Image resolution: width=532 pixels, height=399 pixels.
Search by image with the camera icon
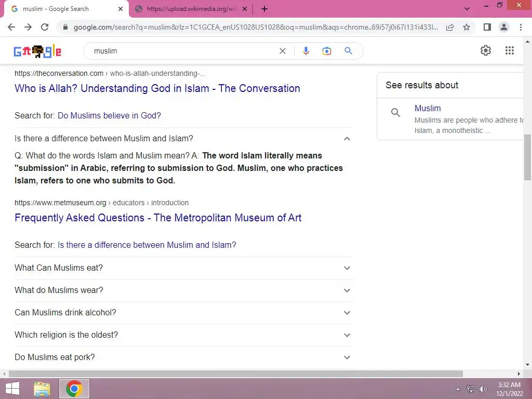(327, 51)
